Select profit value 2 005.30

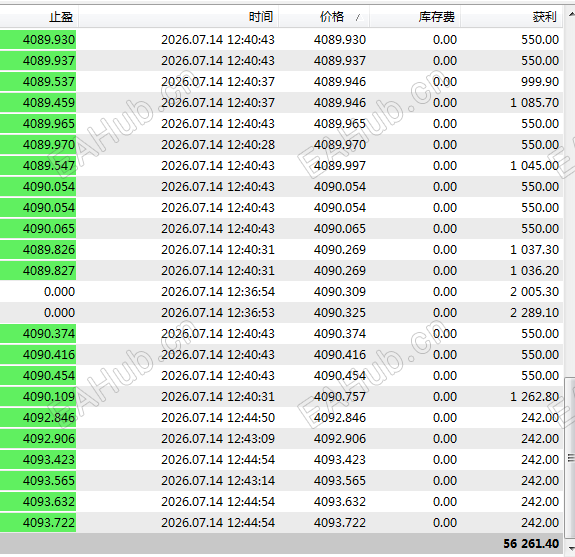coord(535,292)
